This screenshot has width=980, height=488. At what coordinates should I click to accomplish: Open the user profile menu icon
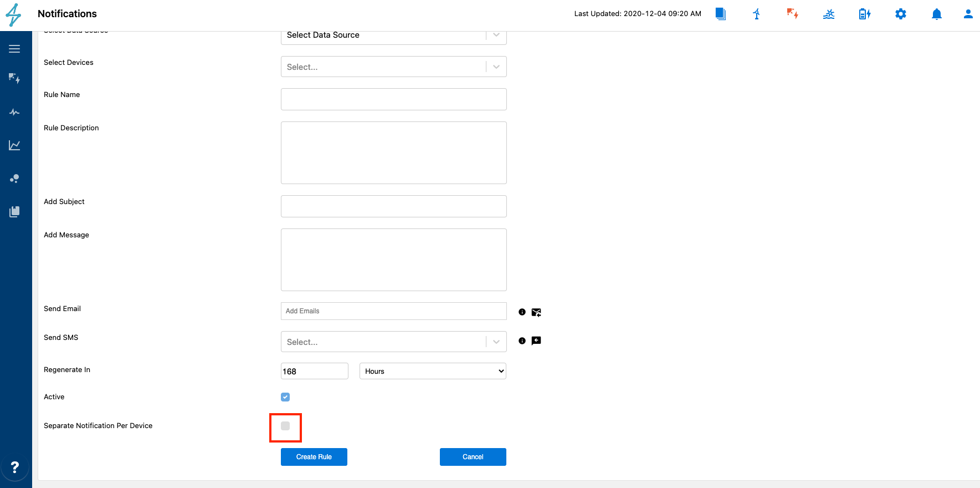click(968, 14)
